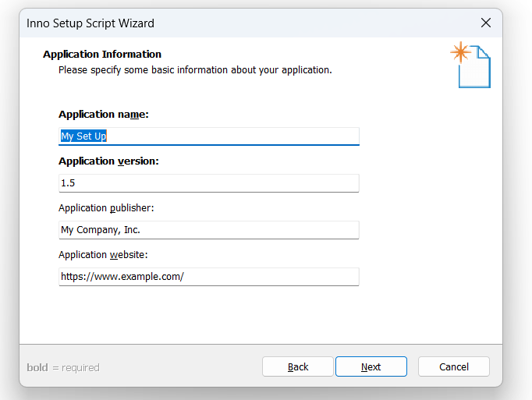The width and height of the screenshot is (532, 400).
Task: Close the Inno Setup Script Wizard window
Action: (486, 23)
